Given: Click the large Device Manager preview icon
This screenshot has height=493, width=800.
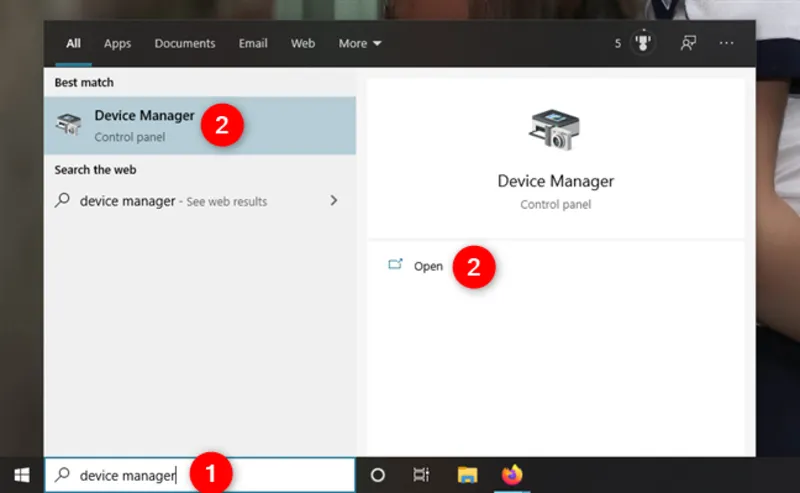Looking at the screenshot, I should click(x=555, y=129).
